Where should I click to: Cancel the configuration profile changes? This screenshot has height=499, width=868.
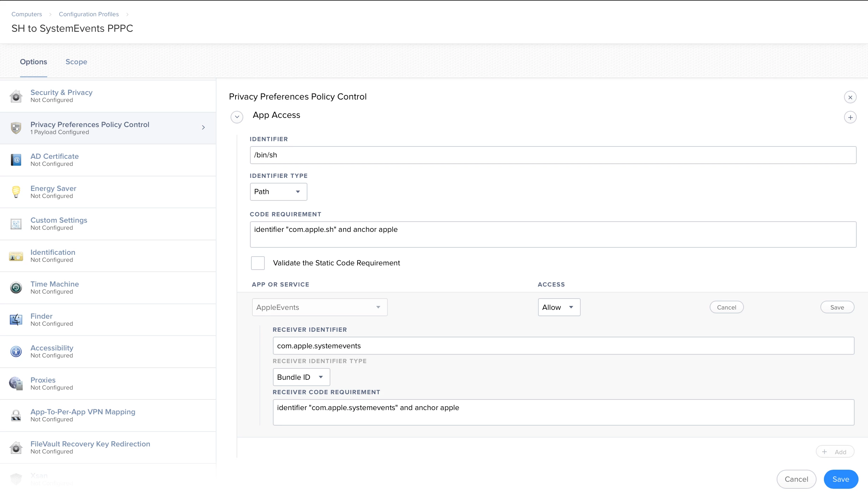pyautogui.click(x=796, y=479)
